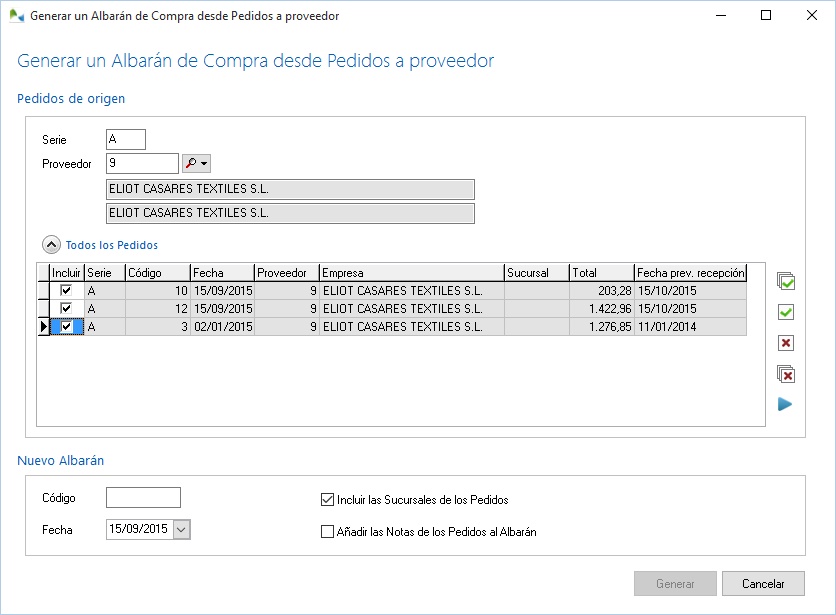Click inside the Código input field
Image resolution: width=836 pixels, height=615 pixels.
(142, 496)
